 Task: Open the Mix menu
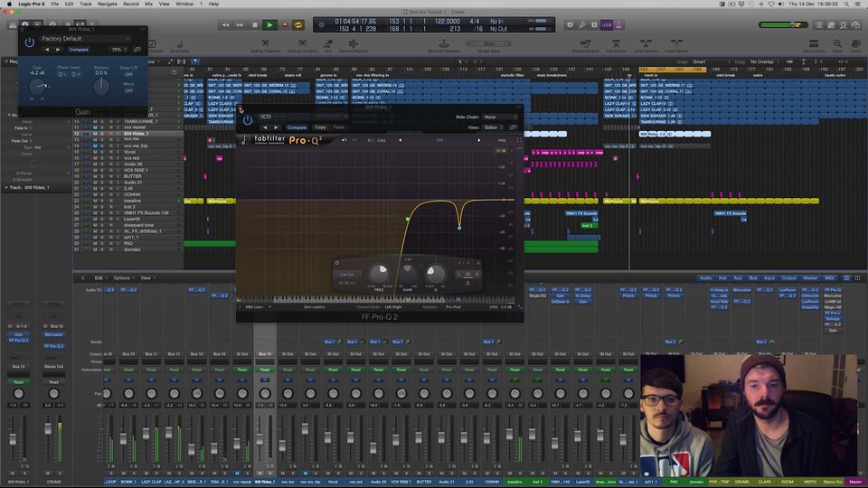pos(149,4)
